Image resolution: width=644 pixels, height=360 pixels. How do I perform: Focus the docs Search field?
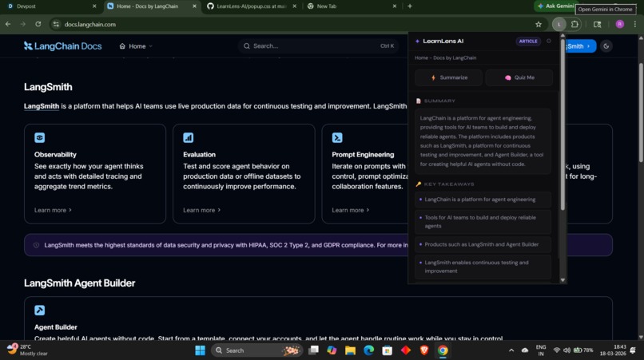click(318, 46)
